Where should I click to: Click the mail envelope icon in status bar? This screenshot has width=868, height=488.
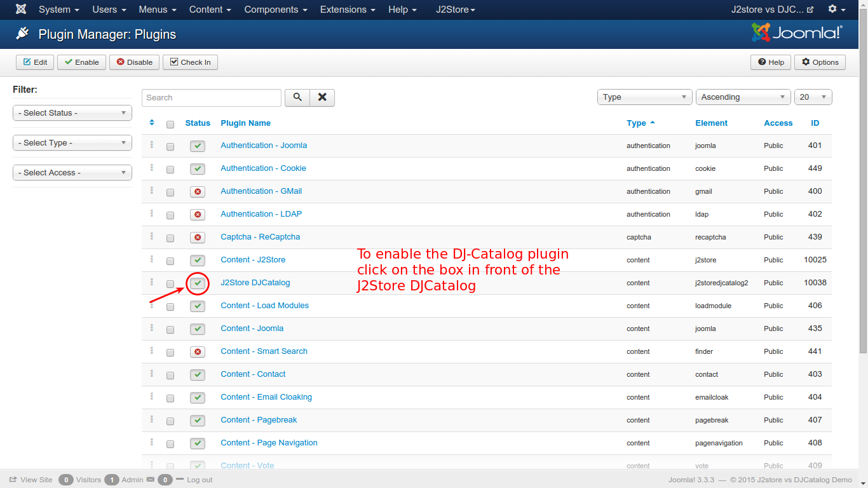coord(151,480)
